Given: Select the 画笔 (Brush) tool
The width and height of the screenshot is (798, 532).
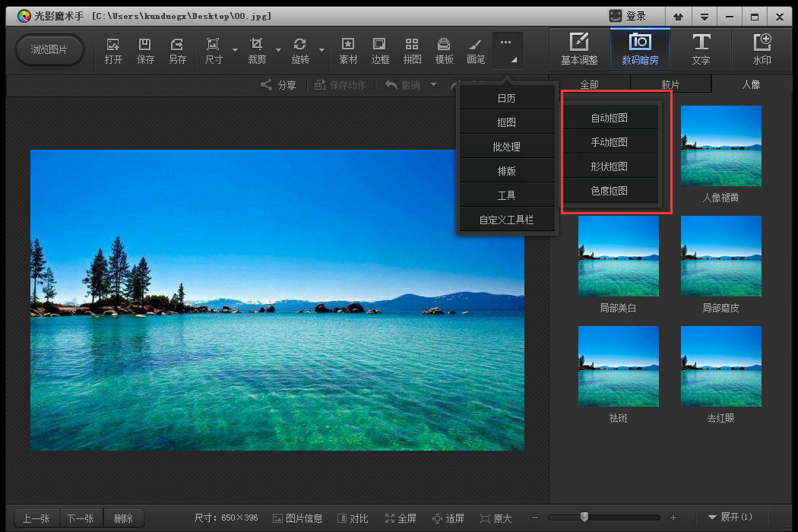Looking at the screenshot, I should (476, 50).
